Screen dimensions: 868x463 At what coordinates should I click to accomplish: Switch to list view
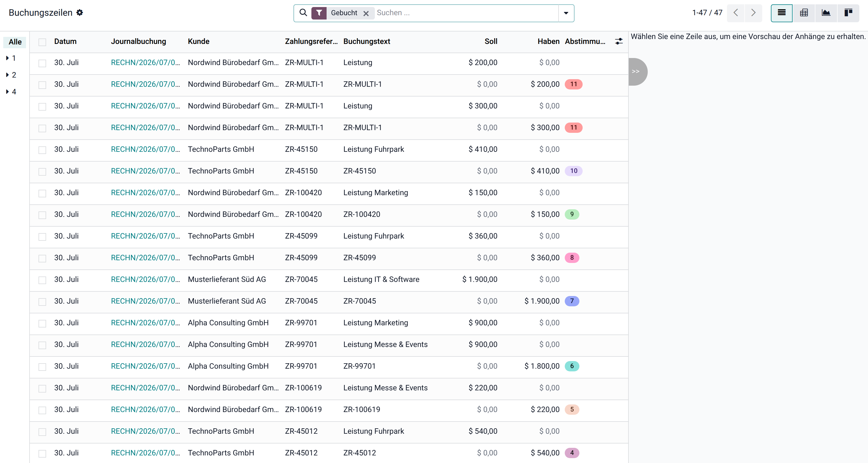(782, 13)
